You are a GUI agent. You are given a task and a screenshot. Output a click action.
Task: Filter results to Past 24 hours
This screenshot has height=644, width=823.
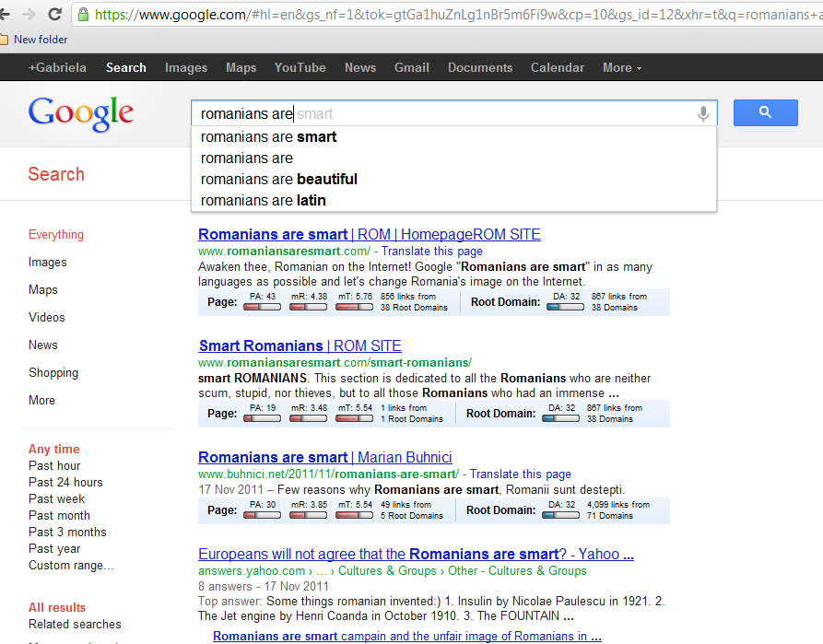pyautogui.click(x=65, y=482)
